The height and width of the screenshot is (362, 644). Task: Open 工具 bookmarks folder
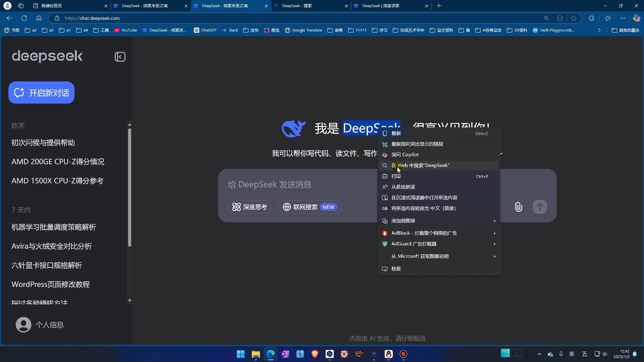101,30
